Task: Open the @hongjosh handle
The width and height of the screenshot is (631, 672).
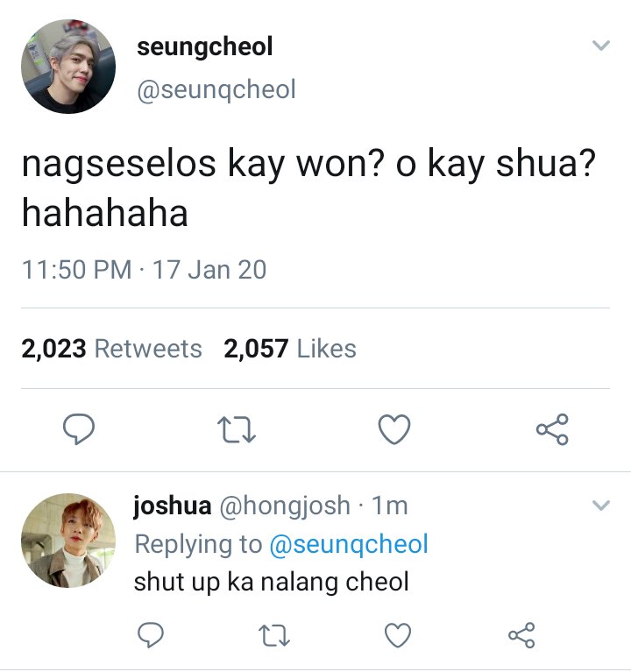Action: 285,506
